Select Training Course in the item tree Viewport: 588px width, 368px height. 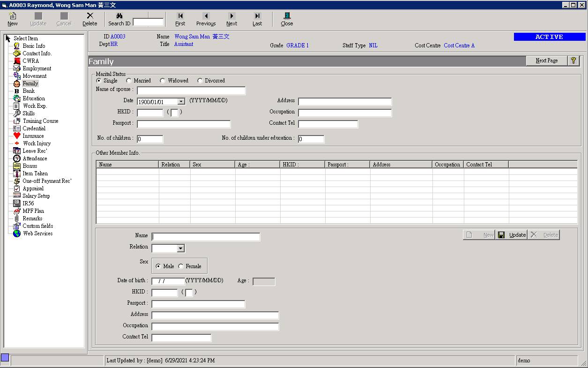coord(40,121)
